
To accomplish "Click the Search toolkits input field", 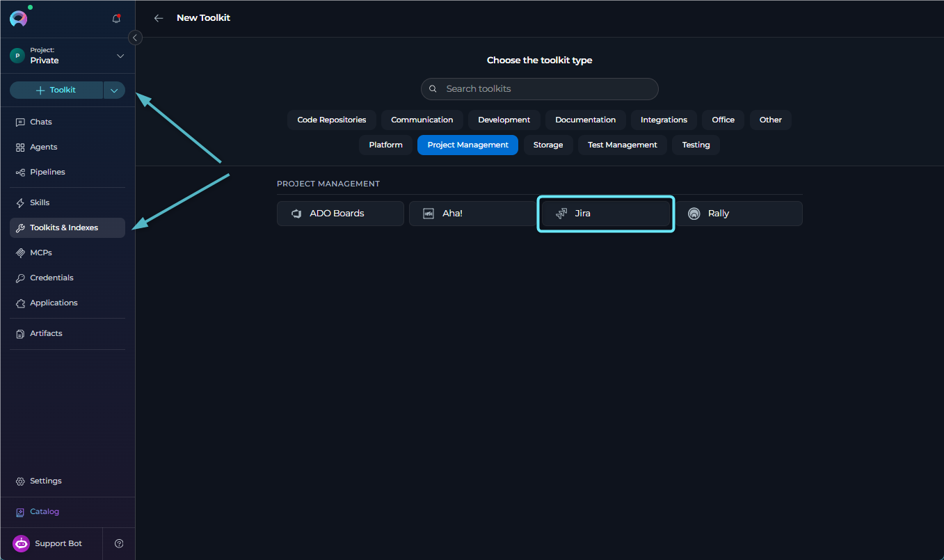I will click(x=540, y=89).
